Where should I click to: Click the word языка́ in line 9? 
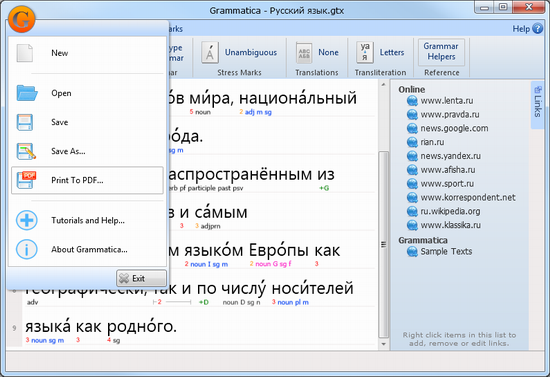(48, 327)
